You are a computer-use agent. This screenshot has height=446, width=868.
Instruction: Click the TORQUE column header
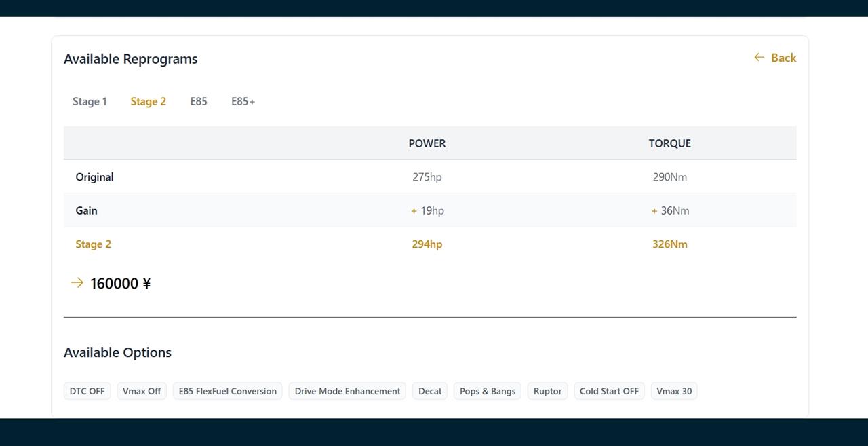[670, 143]
